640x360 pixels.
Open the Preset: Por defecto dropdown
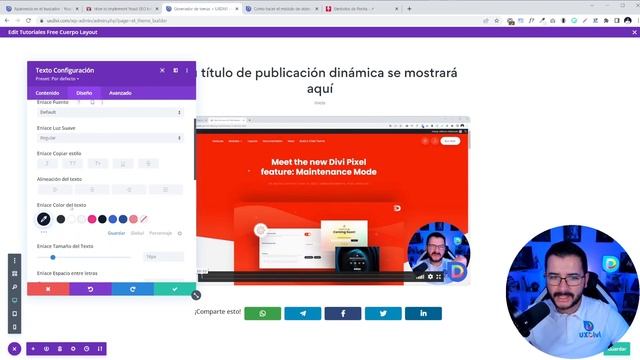pyautogui.click(x=57, y=79)
